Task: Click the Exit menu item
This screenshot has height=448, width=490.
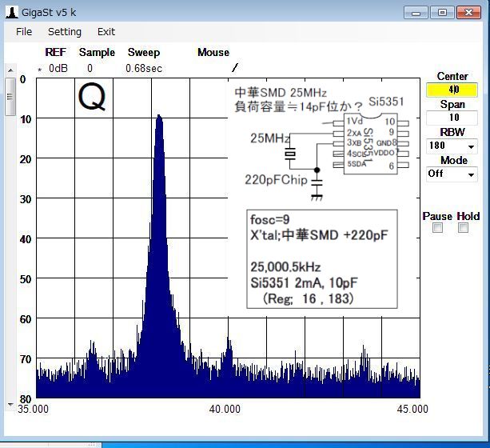Action: coord(106,31)
